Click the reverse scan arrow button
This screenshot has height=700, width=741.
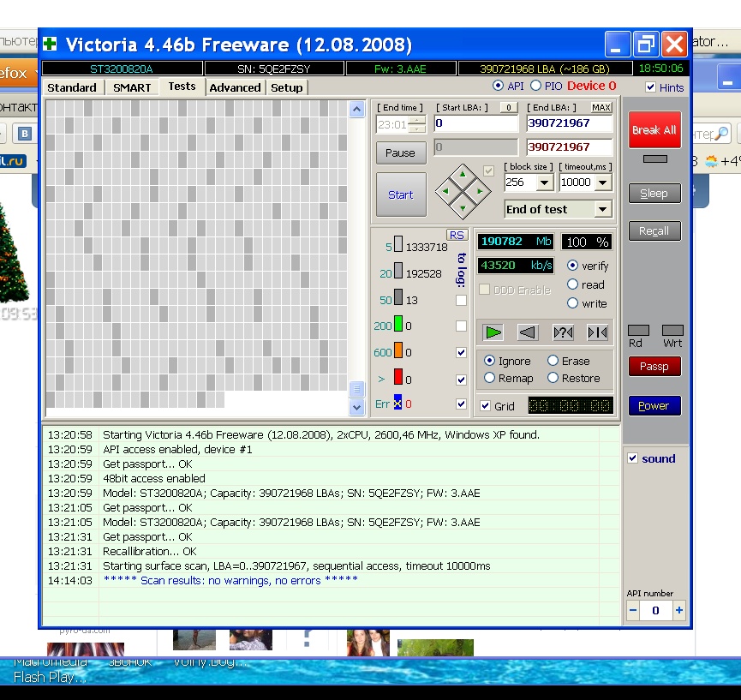[x=528, y=332]
